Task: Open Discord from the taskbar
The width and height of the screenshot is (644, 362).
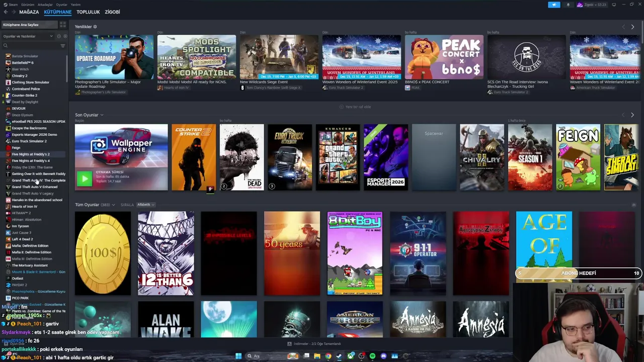Action: tap(383, 356)
